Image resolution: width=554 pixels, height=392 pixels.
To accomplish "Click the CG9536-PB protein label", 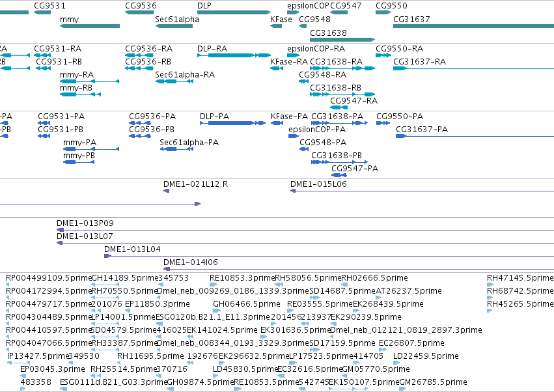I will point(152,130).
